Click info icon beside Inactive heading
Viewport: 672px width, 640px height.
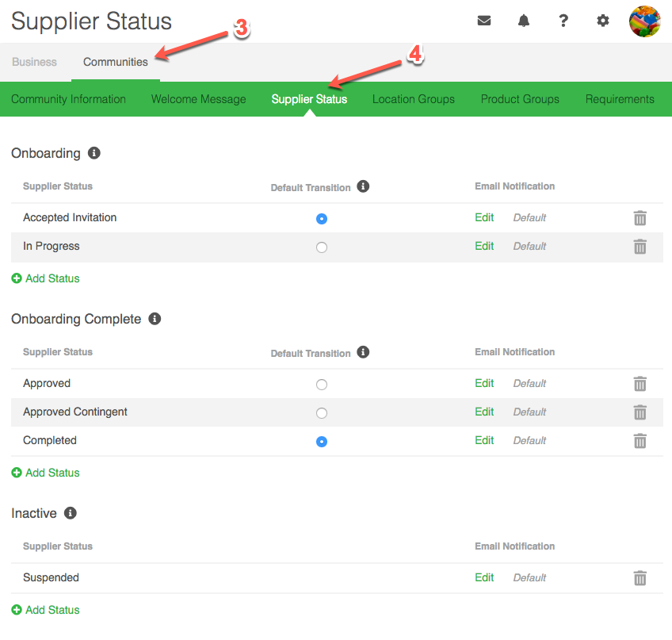coord(71,513)
